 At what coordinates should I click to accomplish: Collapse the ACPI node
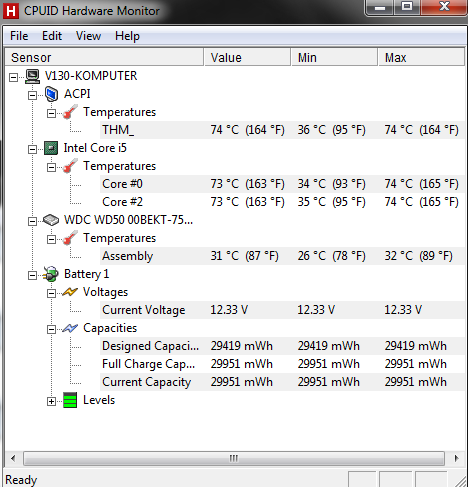(x=32, y=96)
